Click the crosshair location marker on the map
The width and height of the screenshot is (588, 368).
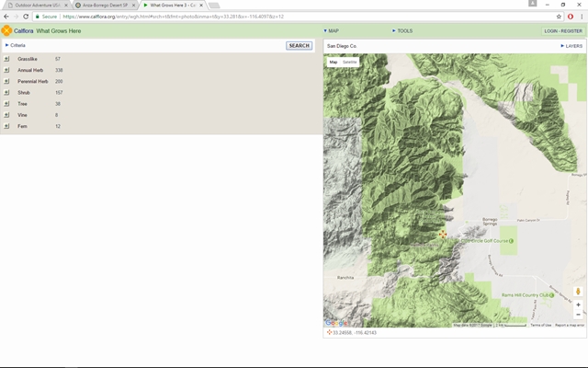[443, 234]
